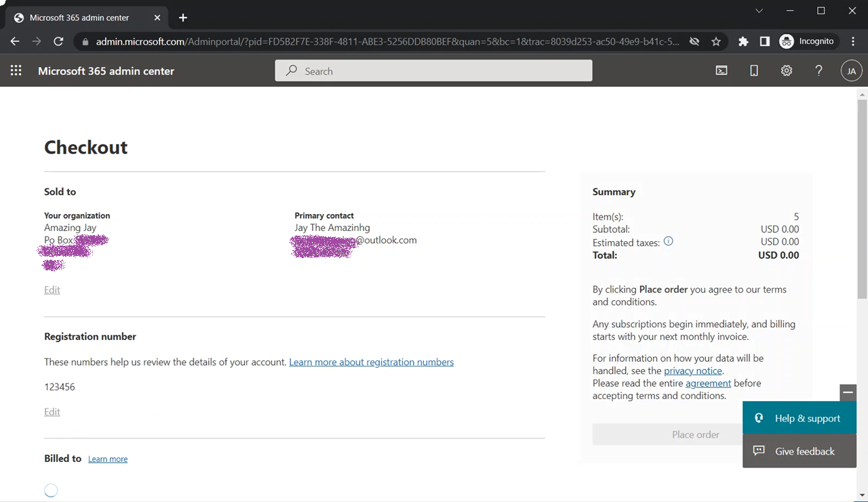
Task: Click the page vertical scrollbar
Action: 862,196
